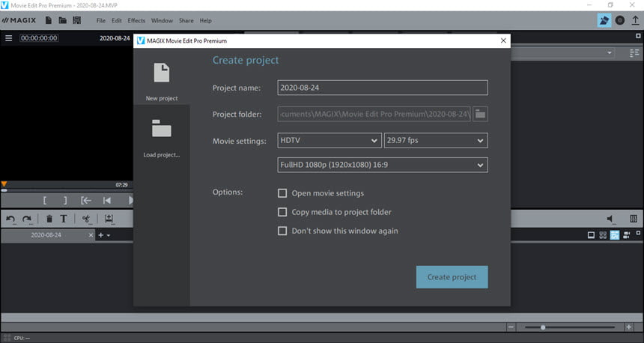
Task: Jump to range start button
Action: pos(86,201)
